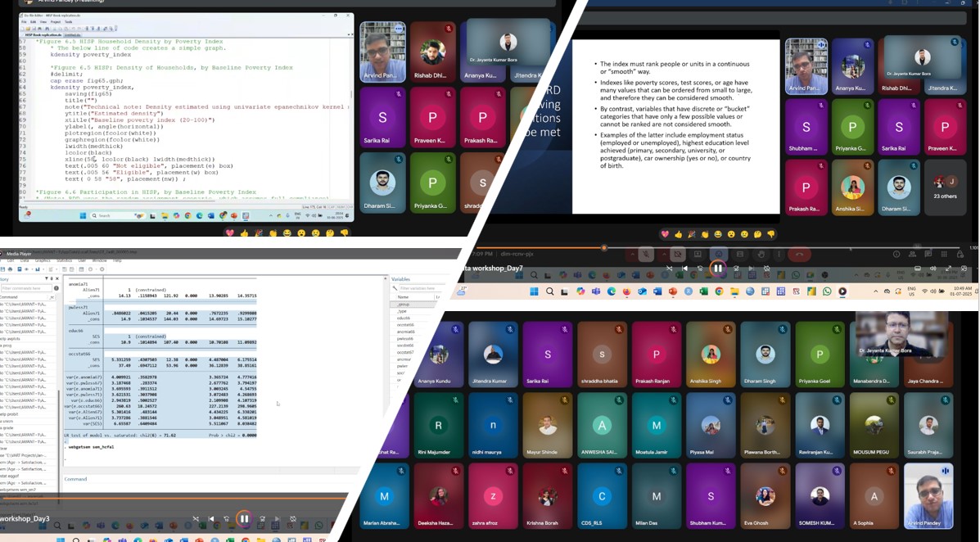Open the File menu in code editor

click(24, 22)
